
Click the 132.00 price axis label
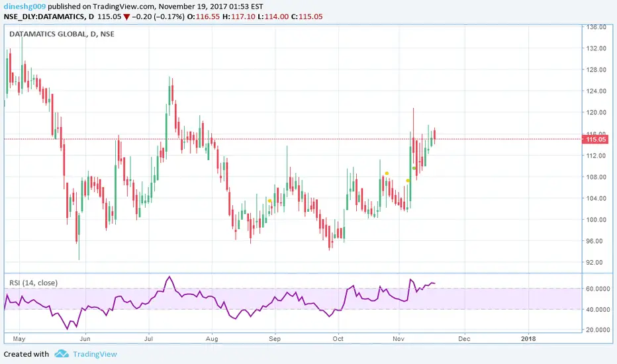tap(596, 48)
